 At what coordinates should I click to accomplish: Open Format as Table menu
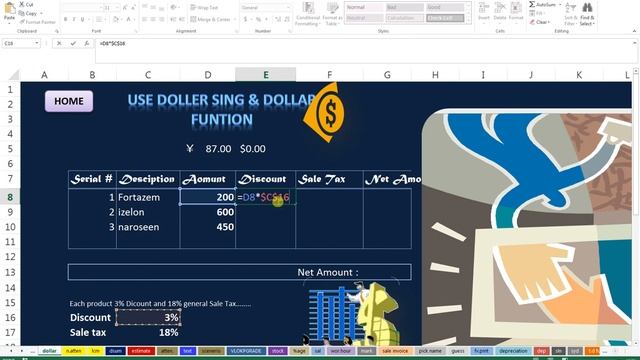[332, 14]
